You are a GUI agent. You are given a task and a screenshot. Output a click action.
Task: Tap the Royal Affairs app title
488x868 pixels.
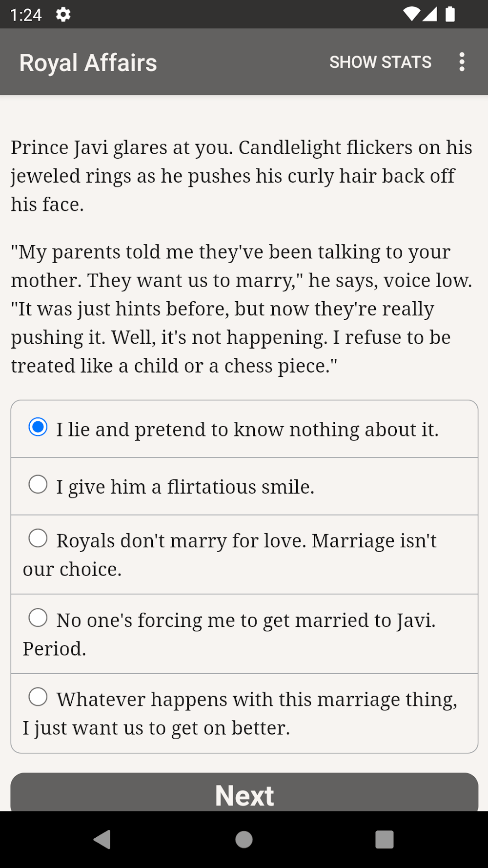[x=88, y=62]
